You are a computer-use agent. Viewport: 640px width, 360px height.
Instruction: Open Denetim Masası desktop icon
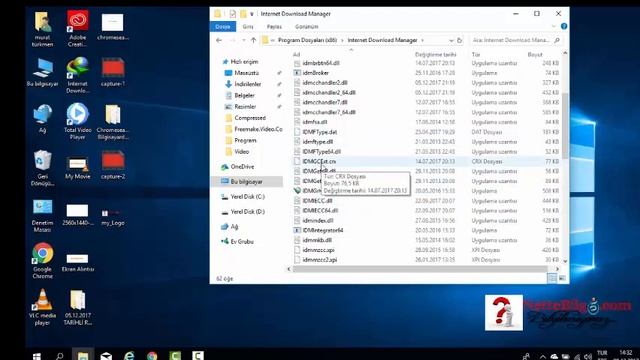(42, 215)
